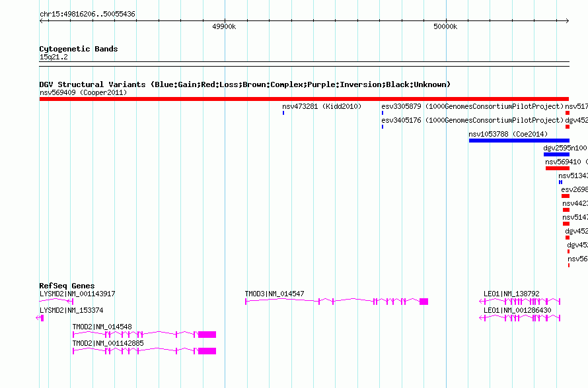The image size is (588, 388).
Task: Select the blue mark under esv3405176
Action: (383, 127)
